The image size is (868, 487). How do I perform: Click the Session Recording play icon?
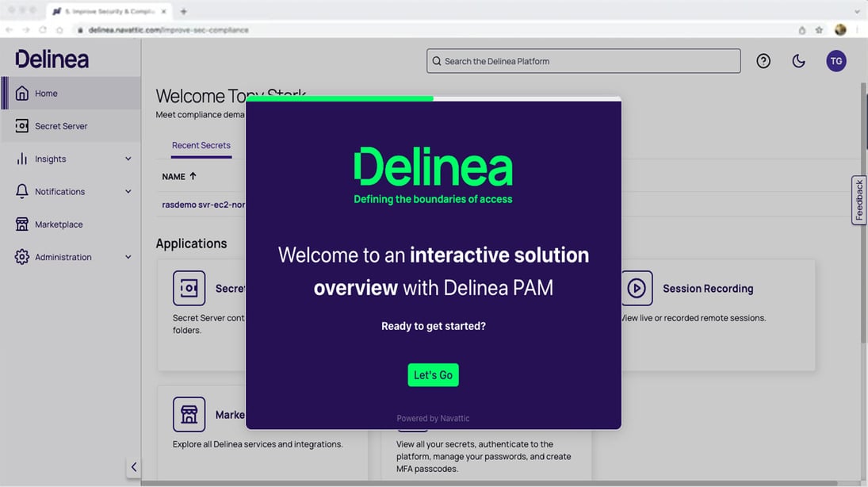pyautogui.click(x=637, y=288)
